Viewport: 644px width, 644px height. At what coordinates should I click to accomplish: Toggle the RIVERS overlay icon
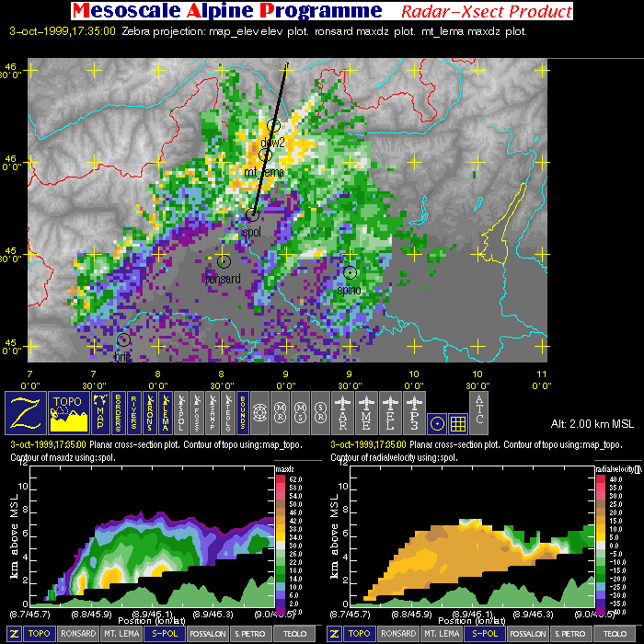pyautogui.click(x=134, y=413)
